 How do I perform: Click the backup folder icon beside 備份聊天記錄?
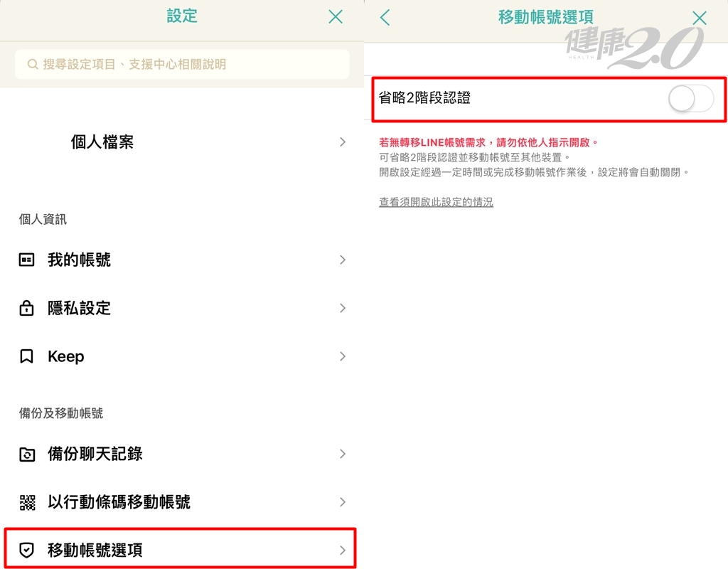pyautogui.click(x=26, y=454)
